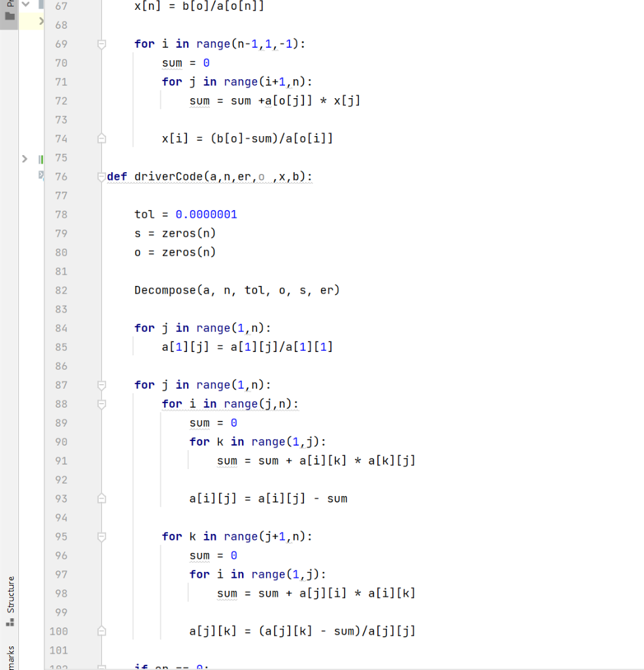644x670 pixels.
Task: Collapse the driverCode function body
Action: [101, 175]
